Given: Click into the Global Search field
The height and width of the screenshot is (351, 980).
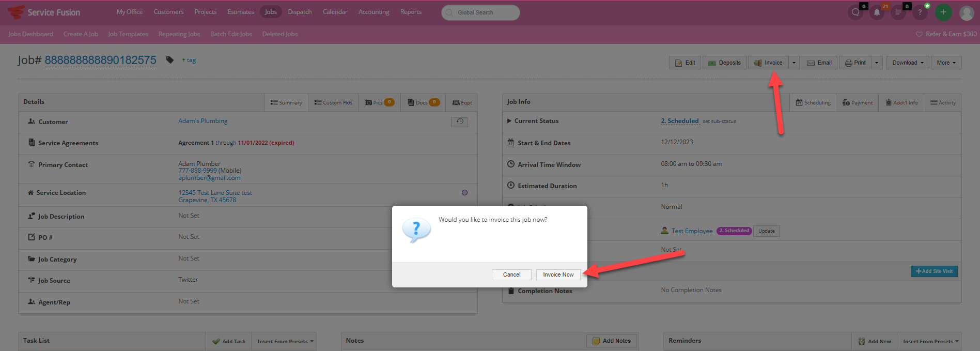Looking at the screenshot, I should (480, 12).
